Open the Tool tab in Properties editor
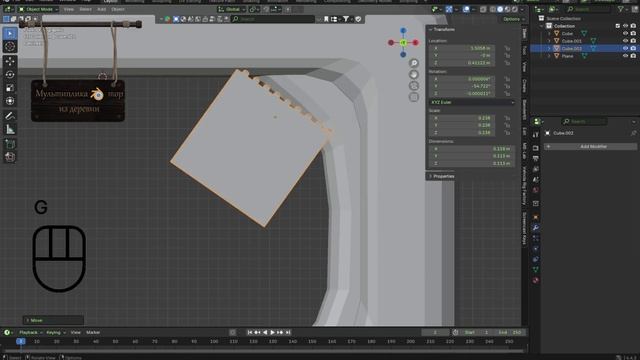 click(536, 135)
